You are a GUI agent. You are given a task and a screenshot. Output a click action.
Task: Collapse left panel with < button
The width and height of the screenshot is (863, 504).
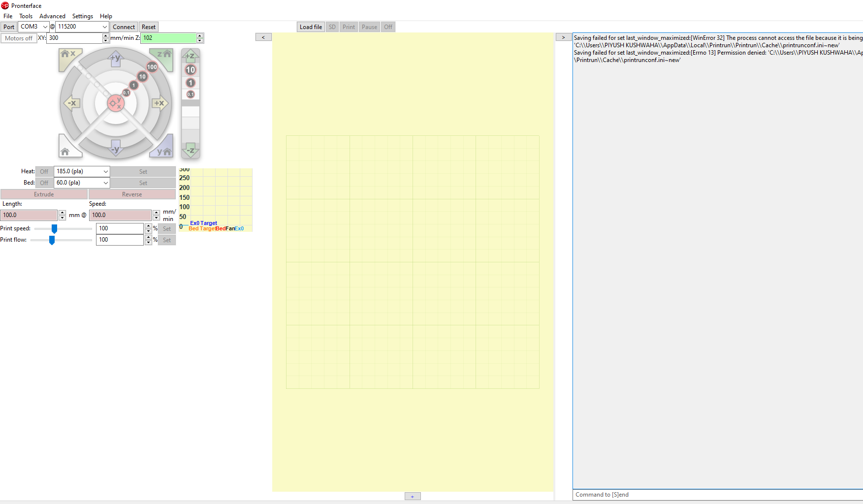[x=263, y=37]
